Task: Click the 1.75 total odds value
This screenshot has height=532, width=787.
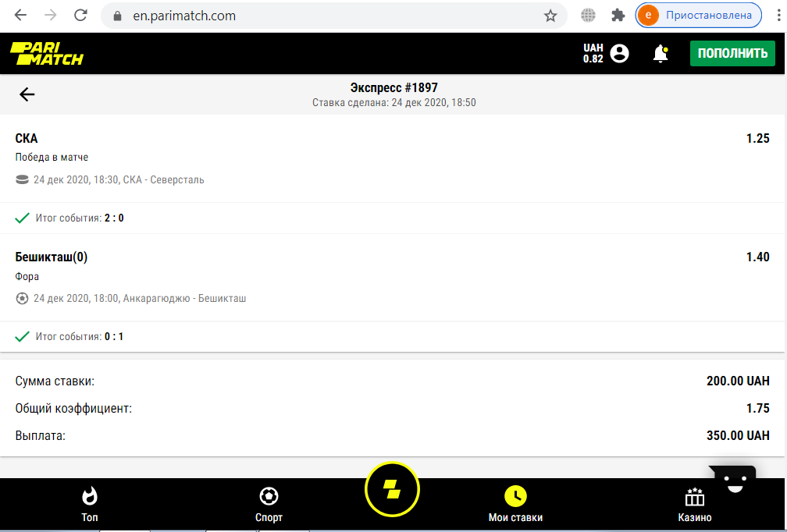Action: pos(758,408)
